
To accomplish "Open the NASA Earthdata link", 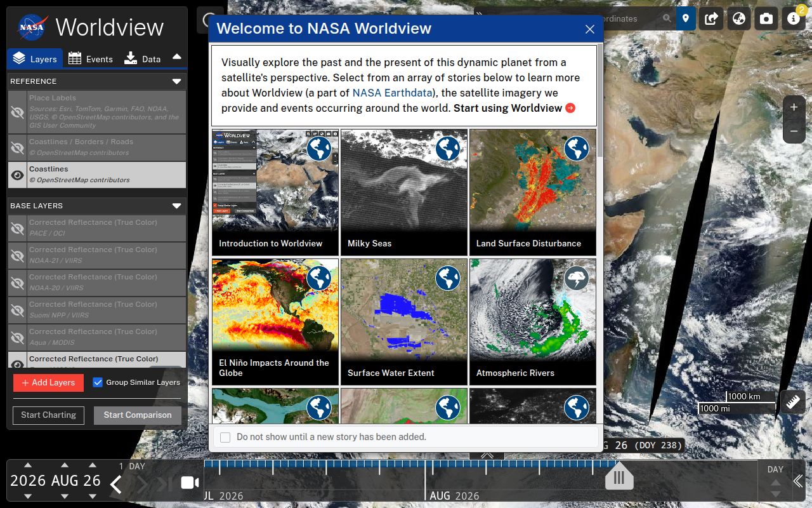I will (x=392, y=93).
